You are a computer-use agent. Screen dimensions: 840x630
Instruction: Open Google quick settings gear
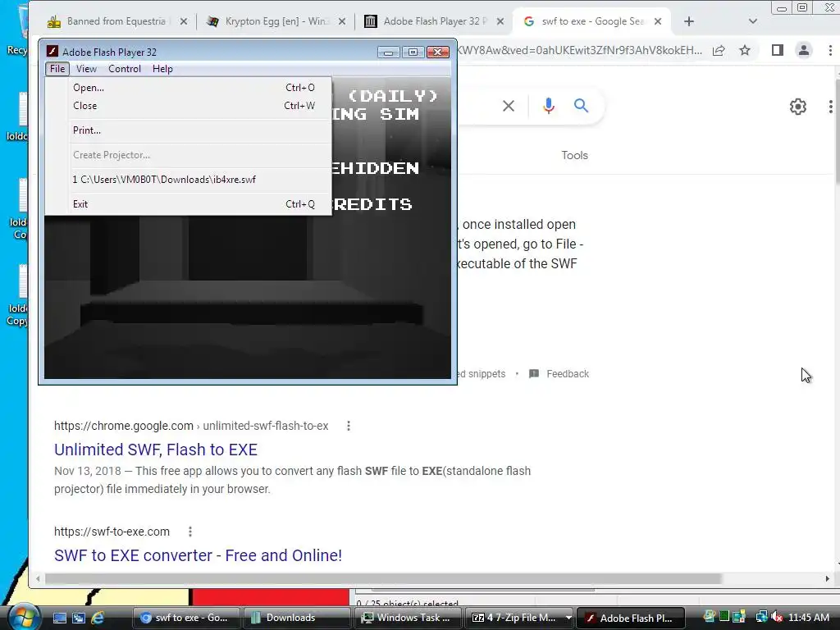tap(797, 107)
